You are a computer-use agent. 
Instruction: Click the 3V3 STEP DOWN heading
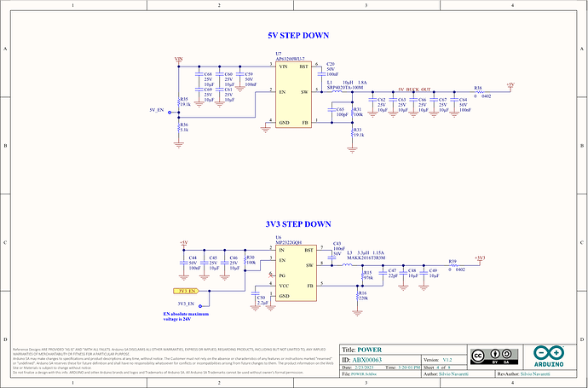pos(298,224)
